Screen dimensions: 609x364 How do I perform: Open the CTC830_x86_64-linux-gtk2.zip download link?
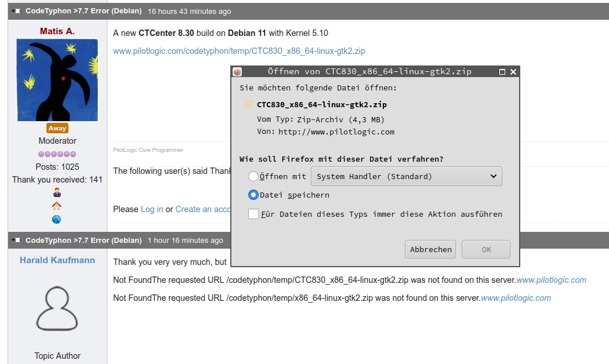(x=239, y=51)
